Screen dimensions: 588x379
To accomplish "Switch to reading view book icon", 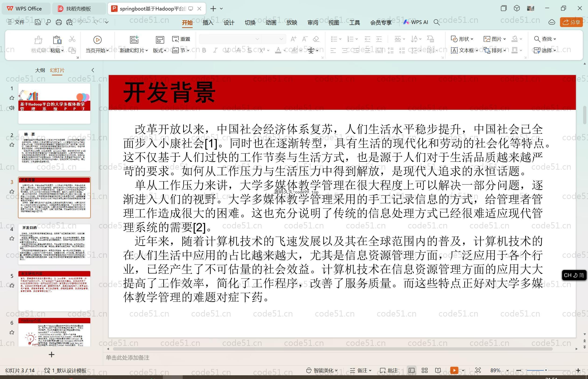I will [x=438, y=370].
